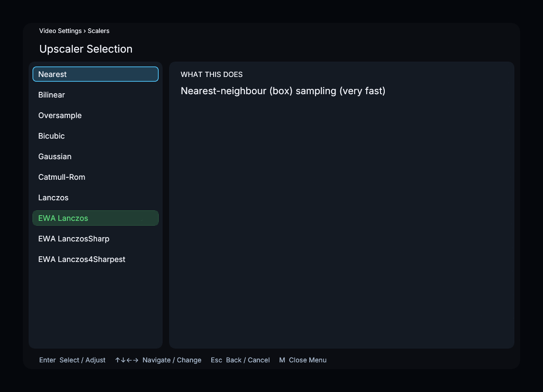This screenshot has height=392, width=543.
Task: Click the Nearest-neighbour sampling description text
Action: click(283, 91)
